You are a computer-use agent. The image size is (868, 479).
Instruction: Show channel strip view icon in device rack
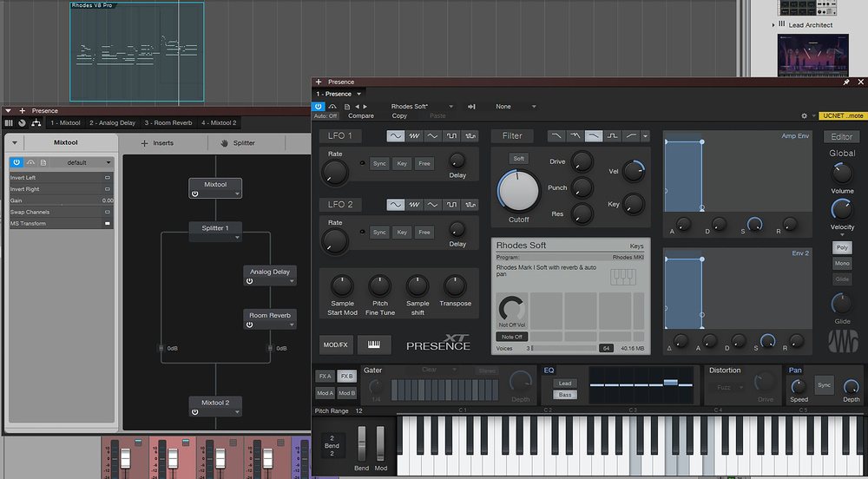pyautogui.click(x=9, y=123)
